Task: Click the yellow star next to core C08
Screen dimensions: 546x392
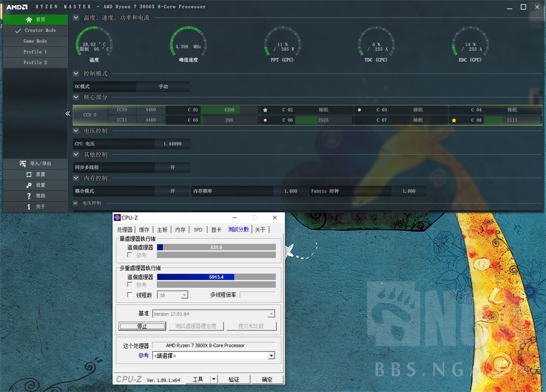Action: [x=454, y=120]
